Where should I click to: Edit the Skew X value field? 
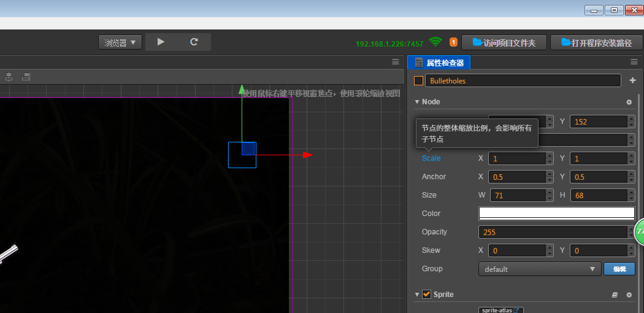click(517, 250)
